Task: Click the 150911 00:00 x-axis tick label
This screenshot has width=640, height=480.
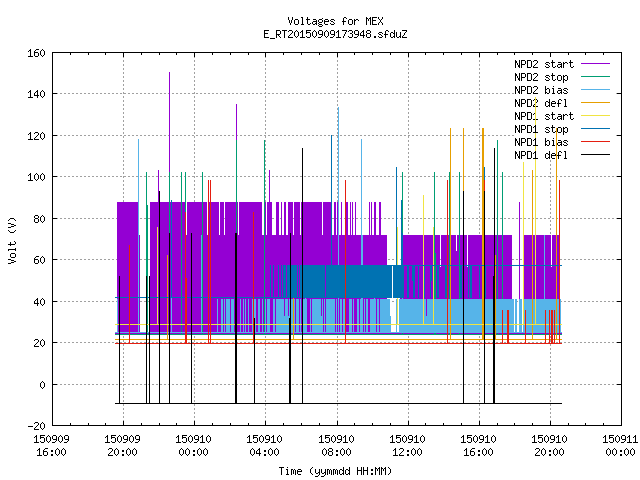Action: 620,446
